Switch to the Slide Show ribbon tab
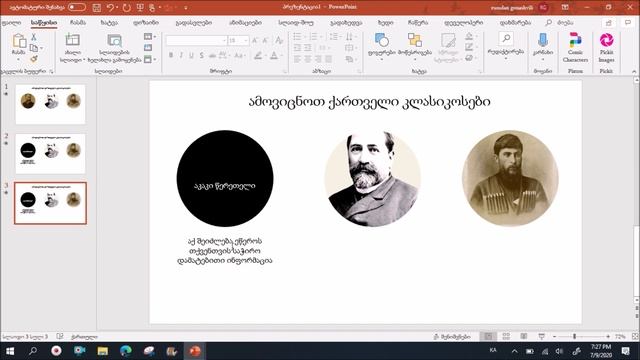 pyautogui.click(x=296, y=22)
